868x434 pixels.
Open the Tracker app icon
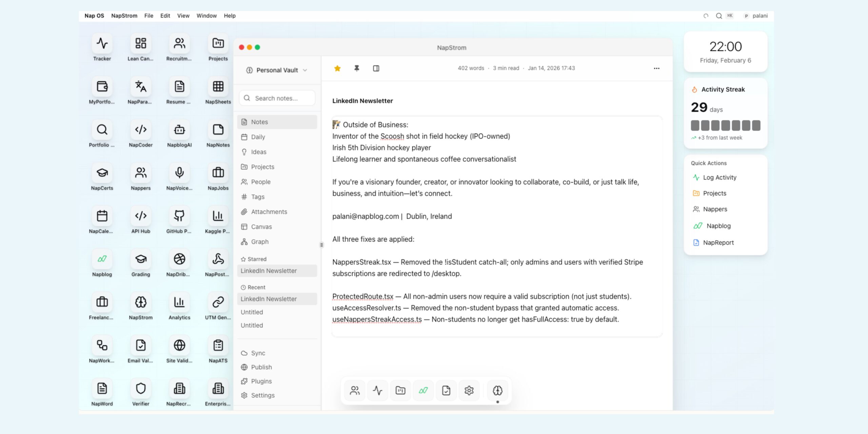[102, 44]
